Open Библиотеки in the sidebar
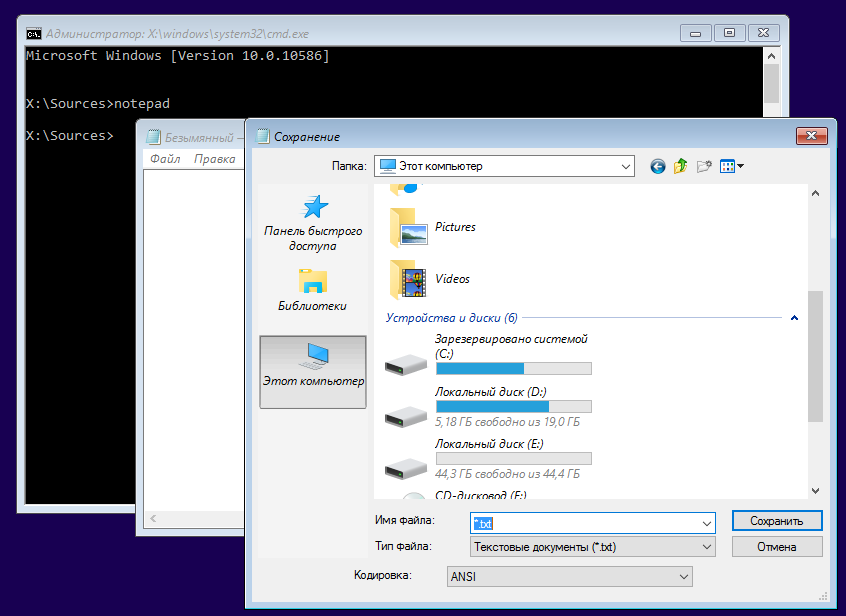 click(312, 290)
